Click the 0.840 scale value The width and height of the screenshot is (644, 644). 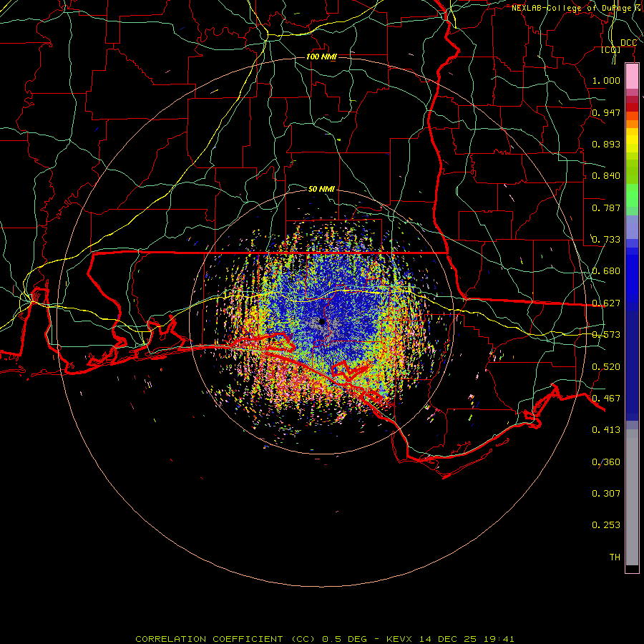tap(606, 176)
